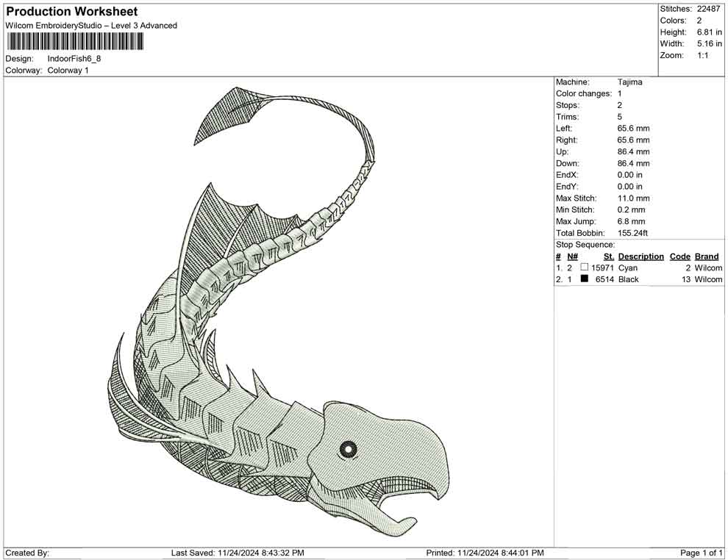Screen dimensions: 728x560
Task: Click the Height value 6.81 in
Action: pyautogui.click(x=710, y=32)
